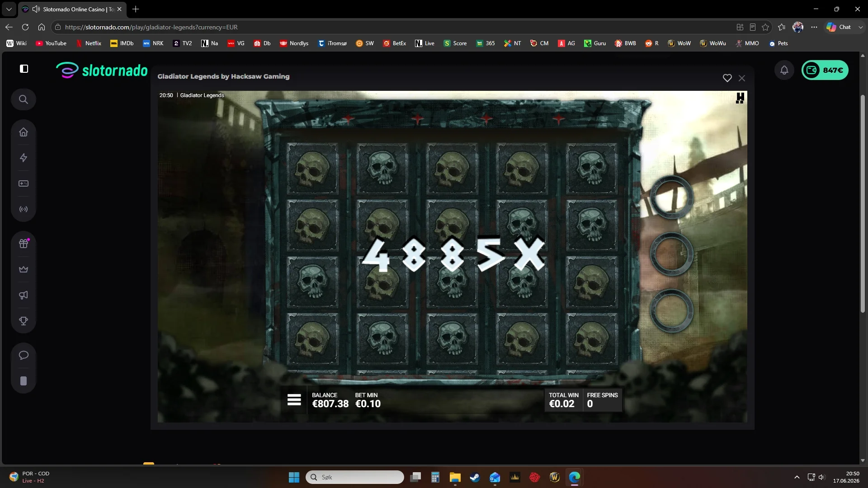Viewport: 868px width, 488px height.
Task: Close the Slotornado Online Casino tab
Action: pos(119,9)
